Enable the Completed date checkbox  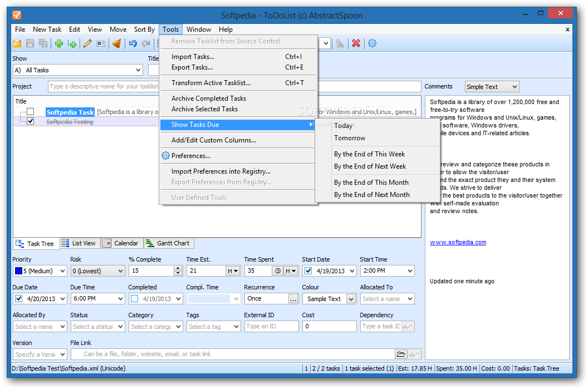click(135, 299)
